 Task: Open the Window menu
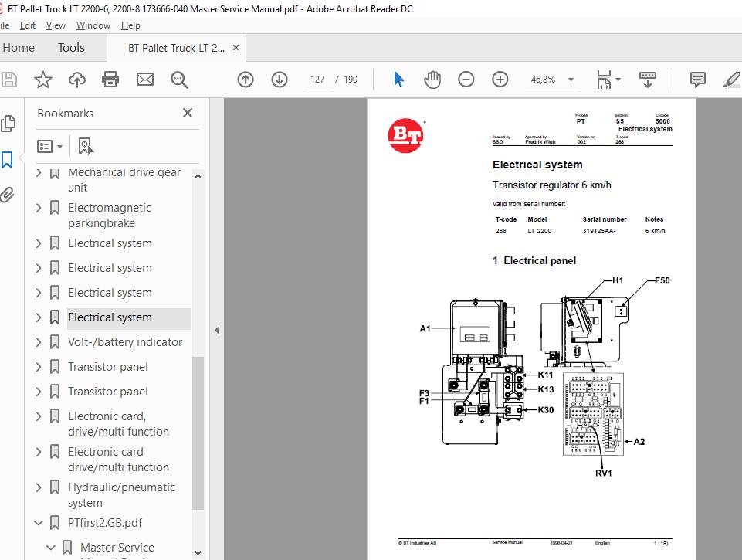(x=93, y=25)
